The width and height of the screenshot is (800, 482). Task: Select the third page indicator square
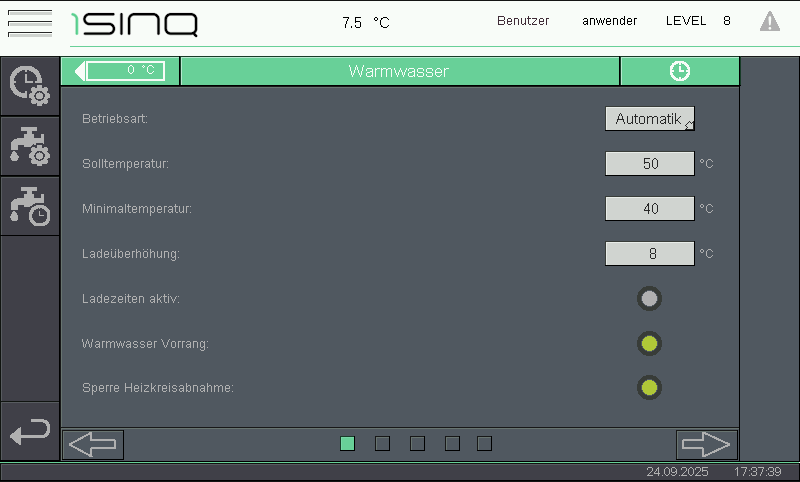[x=417, y=443]
